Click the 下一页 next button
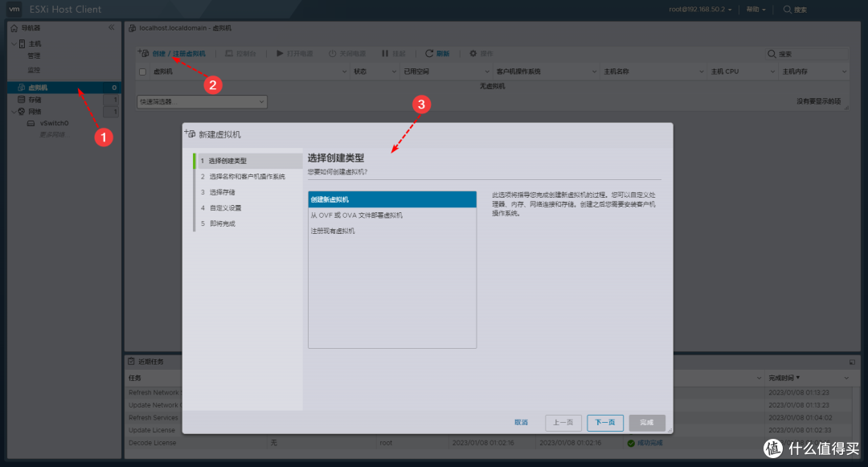The height and width of the screenshot is (467, 868). [604, 421]
